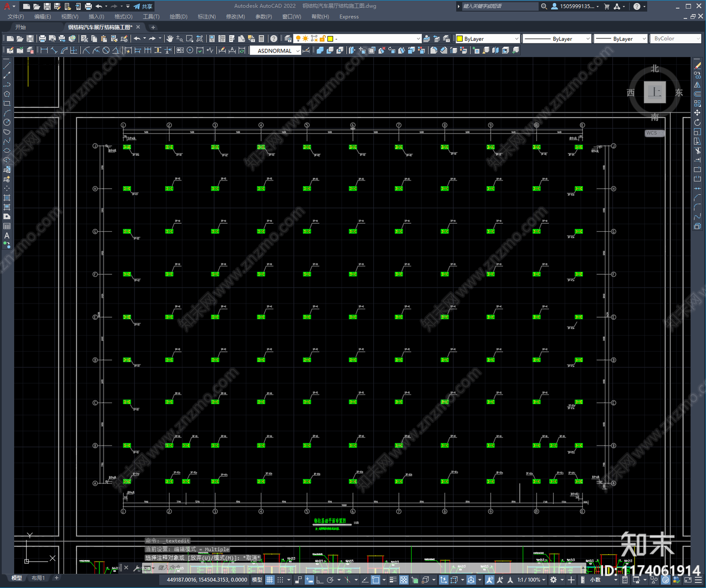Select the Diameter dimension tool

pos(106,50)
